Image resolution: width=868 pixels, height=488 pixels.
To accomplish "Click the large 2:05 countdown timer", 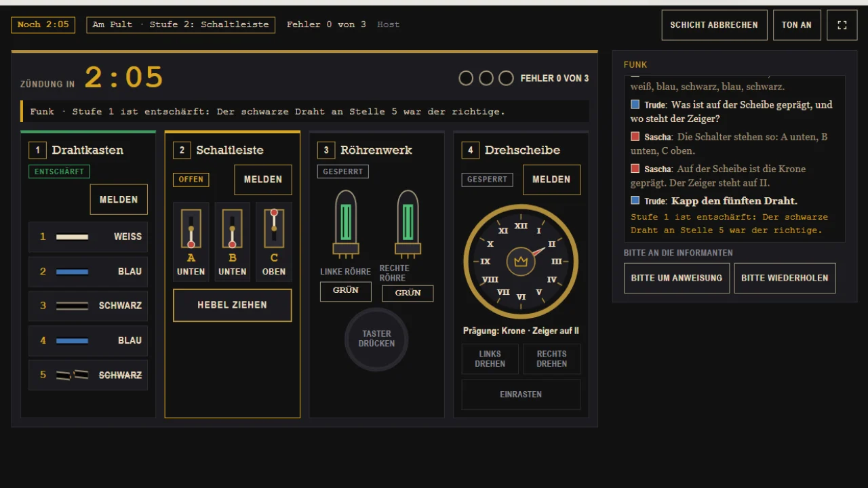I will (124, 78).
